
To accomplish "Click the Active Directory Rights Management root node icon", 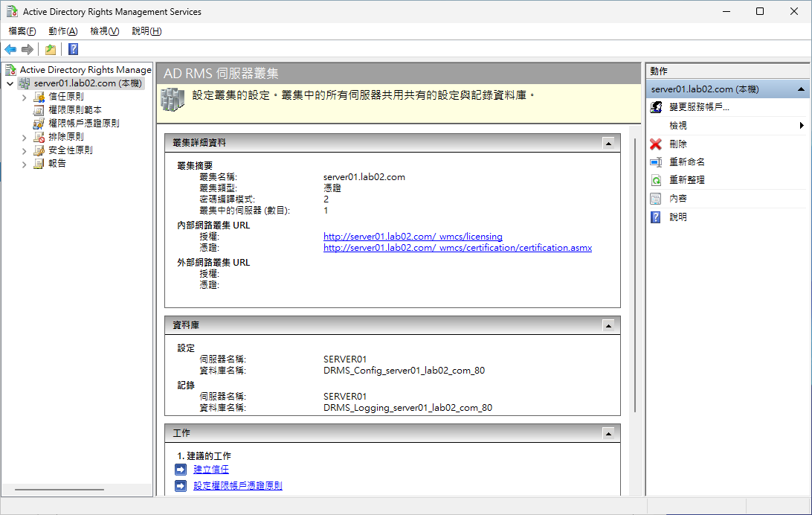I will [x=11, y=69].
